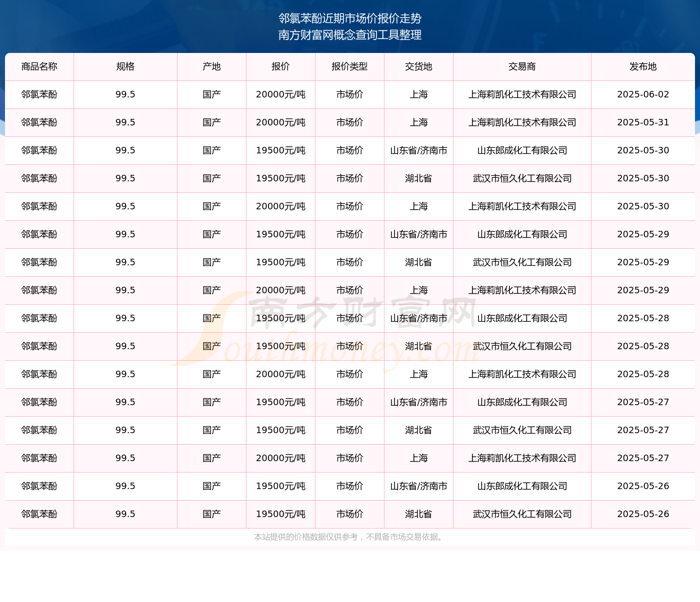
Task: Click 2025-05-26 date in the 武汉市恒久化工 row
Action: click(x=643, y=514)
